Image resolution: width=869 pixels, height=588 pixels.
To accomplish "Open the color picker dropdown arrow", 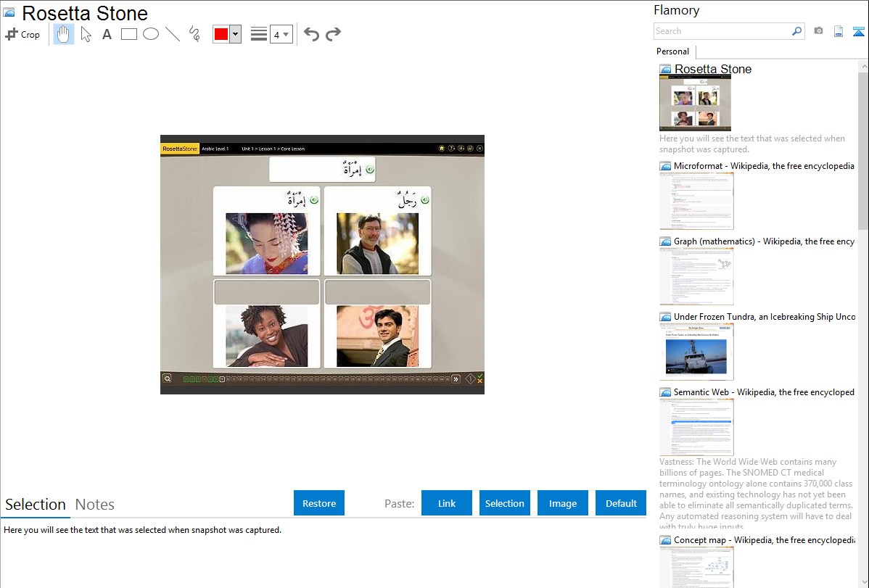I will pyautogui.click(x=236, y=34).
